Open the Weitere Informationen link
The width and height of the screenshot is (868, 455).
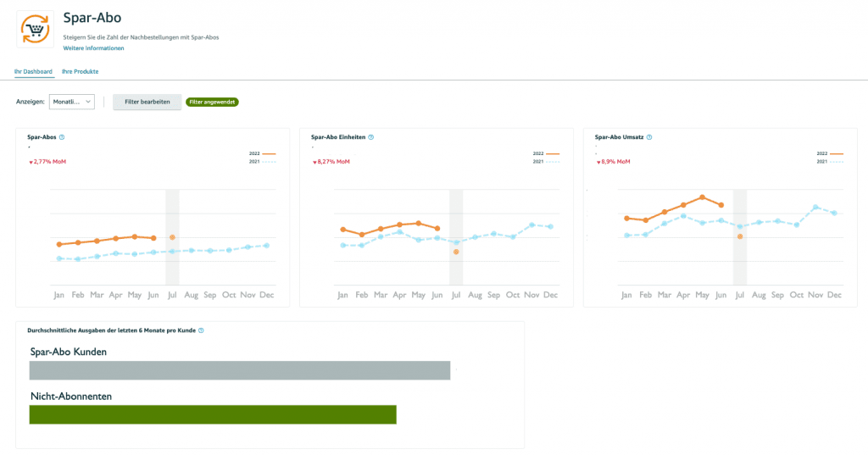pyautogui.click(x=93, y=48)
